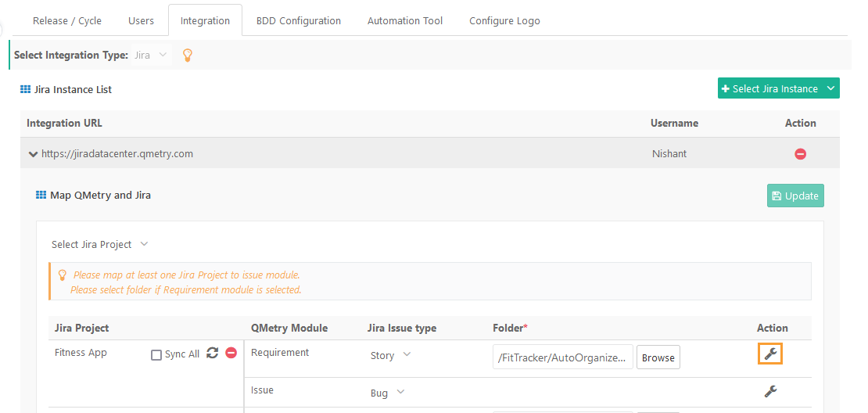
Task: Change the Bug issue type dropdown
Action: tap(387, 393)
